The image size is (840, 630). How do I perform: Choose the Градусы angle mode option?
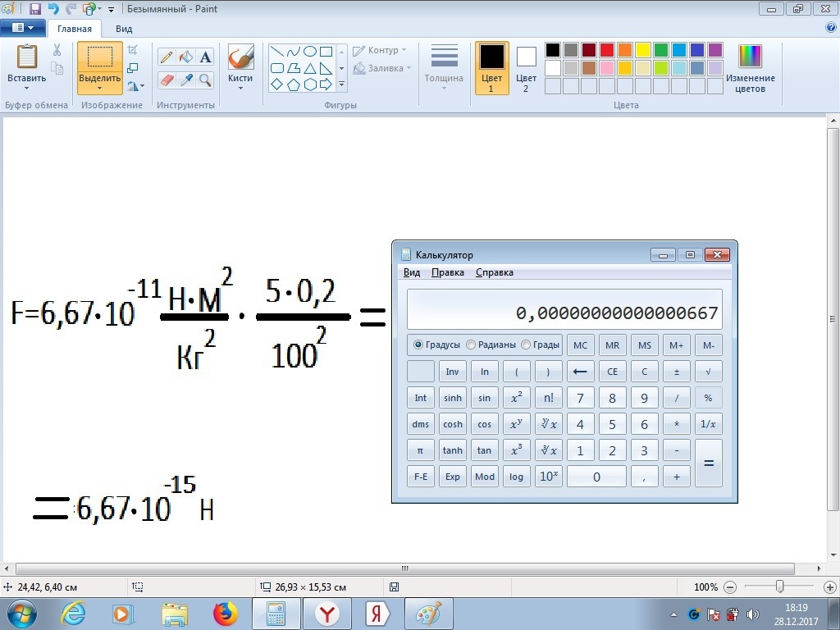coord(419,345)
